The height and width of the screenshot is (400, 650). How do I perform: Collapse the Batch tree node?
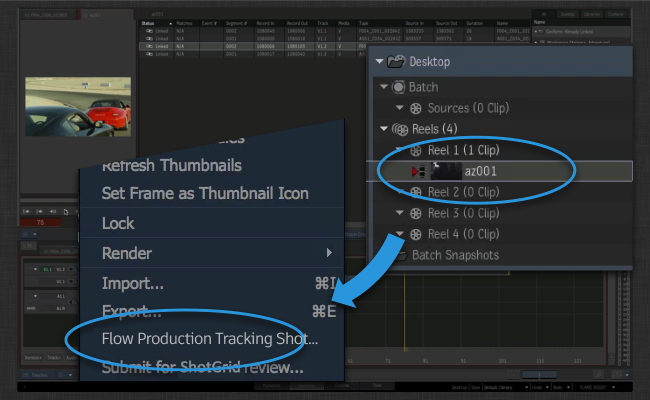click(384, 87)
